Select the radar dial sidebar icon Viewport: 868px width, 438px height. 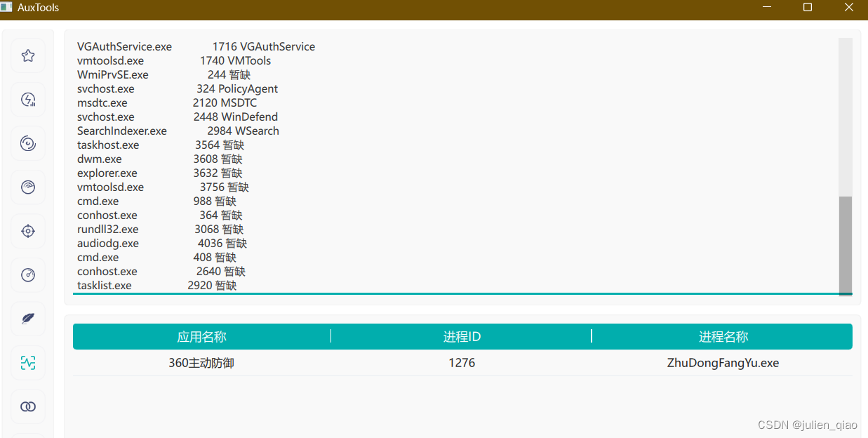click(28, 187)
